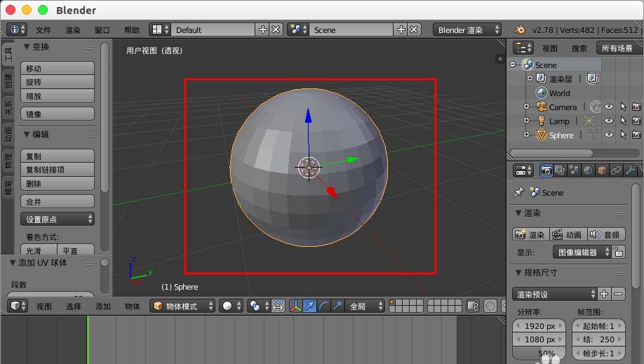Toggle Sphere selectability arrow in outliner

[x=623, y=135]
